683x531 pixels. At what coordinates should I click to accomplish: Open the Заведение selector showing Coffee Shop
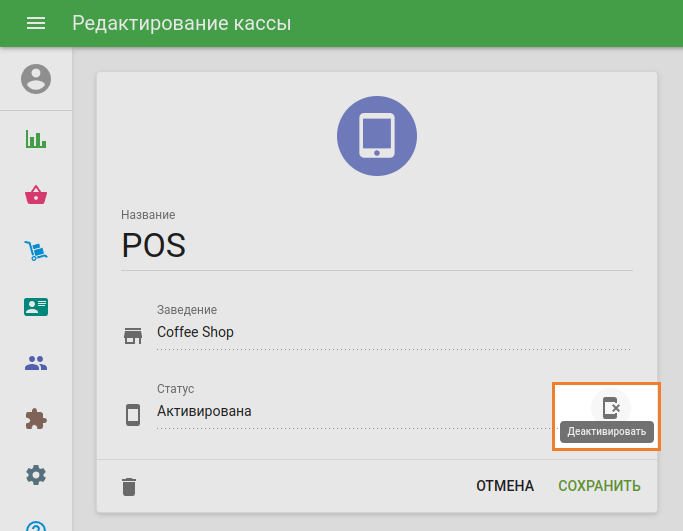click(x=392, y=332)
